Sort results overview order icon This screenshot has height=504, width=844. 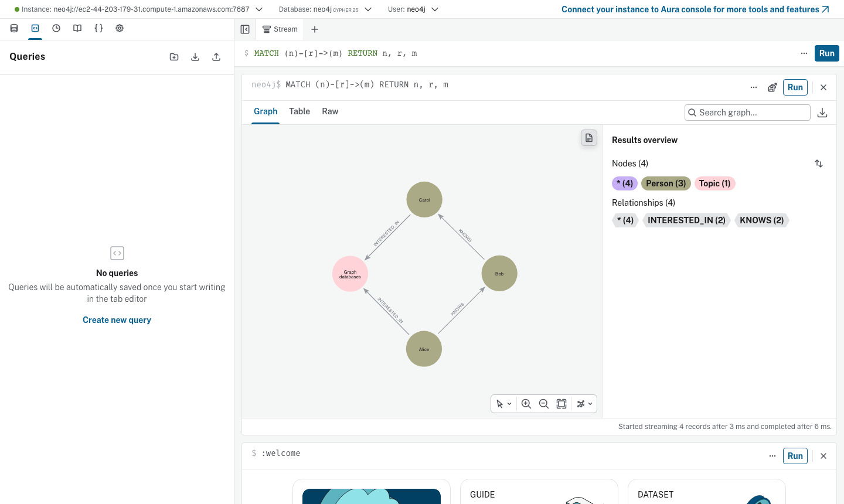(x=819, y=164)
